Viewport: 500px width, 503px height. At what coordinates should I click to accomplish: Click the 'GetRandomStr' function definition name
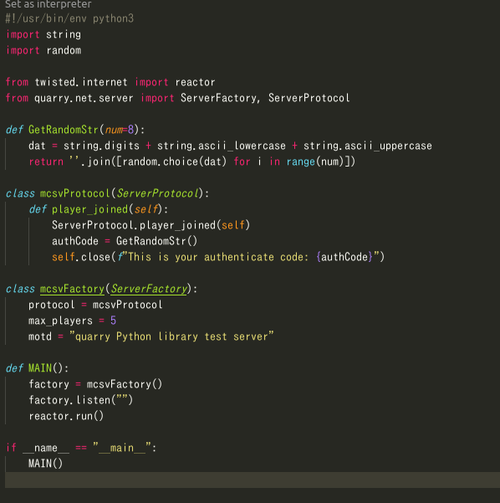point(63,130)
